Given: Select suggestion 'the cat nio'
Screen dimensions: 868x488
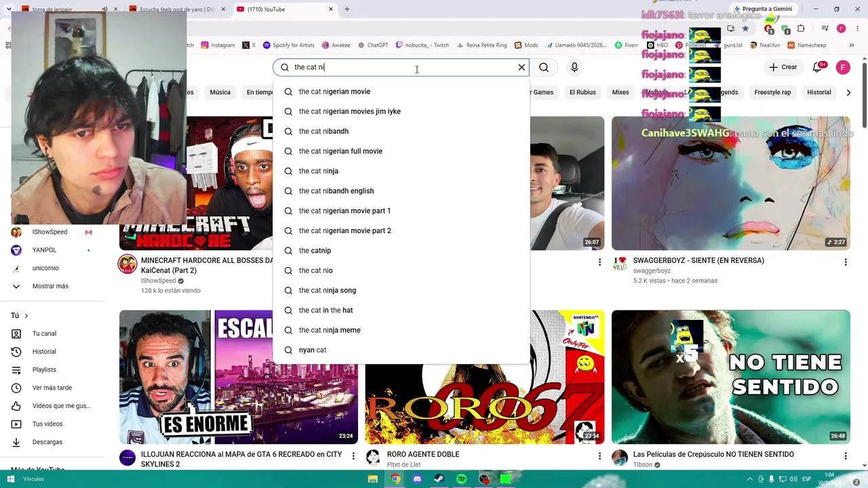Looking at the screenshot, I should click(401, 270).
